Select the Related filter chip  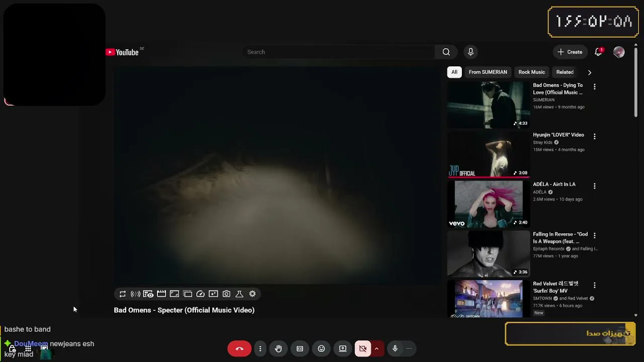[x=565, y=72]
